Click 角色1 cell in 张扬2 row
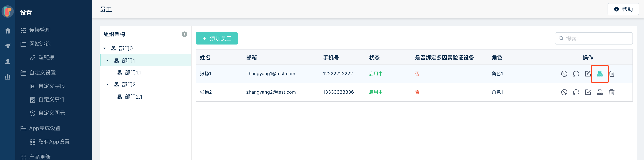Image resolution: width=644 pixels, height=160 pixels. [497, 92]
